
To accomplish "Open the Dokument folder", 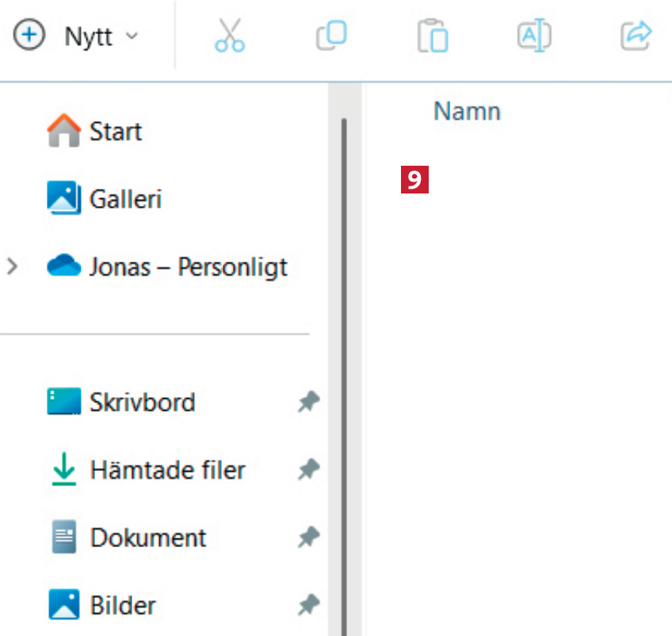I will 148,538.
